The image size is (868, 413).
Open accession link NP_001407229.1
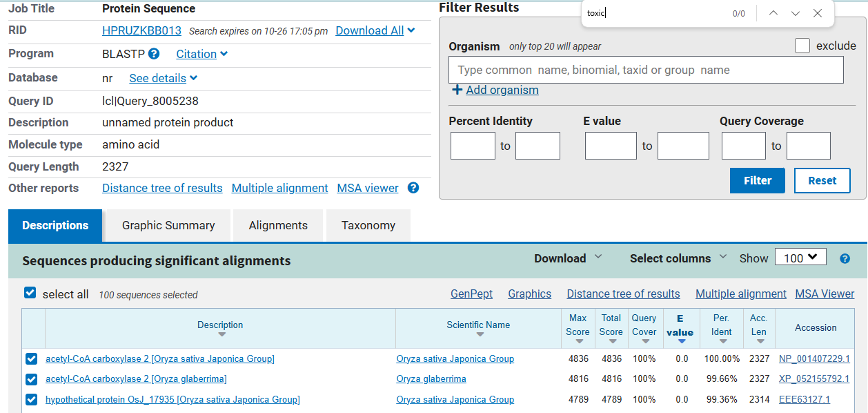click(814, 358)
